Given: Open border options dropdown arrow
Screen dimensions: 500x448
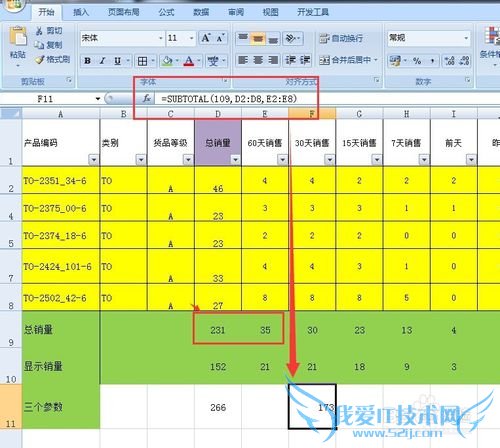Looking at the screenshot, I should point(153,61).
